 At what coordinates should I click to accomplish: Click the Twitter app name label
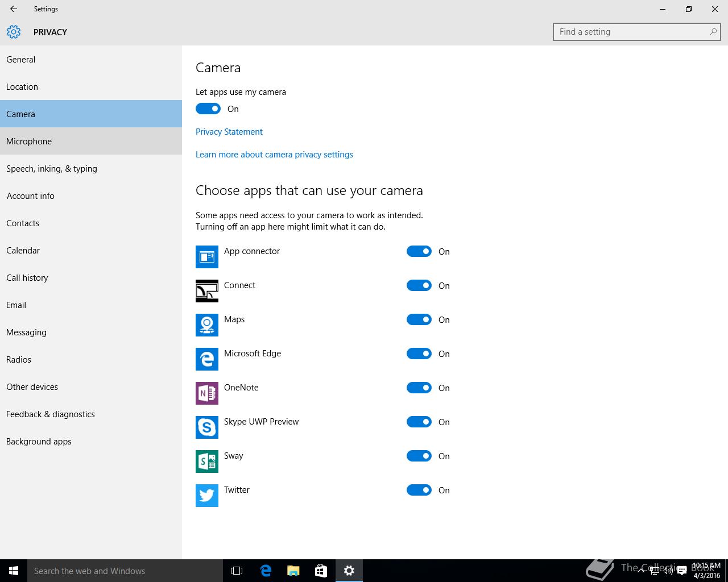237,490
